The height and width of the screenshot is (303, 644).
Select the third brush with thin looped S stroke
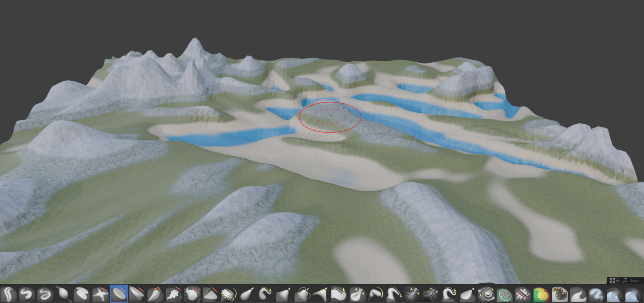[45, 294]
